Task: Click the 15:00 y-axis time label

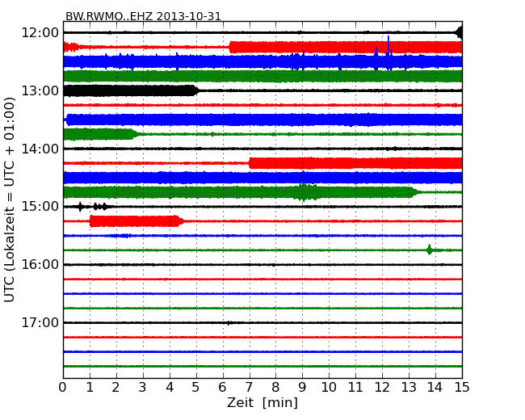Action: (x=40, y=206)
